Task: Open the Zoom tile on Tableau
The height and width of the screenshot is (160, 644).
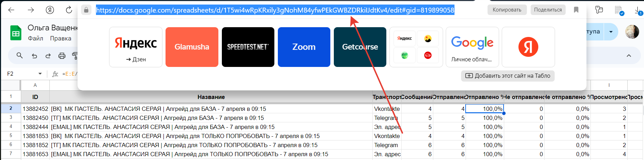Action: point(304,47)
